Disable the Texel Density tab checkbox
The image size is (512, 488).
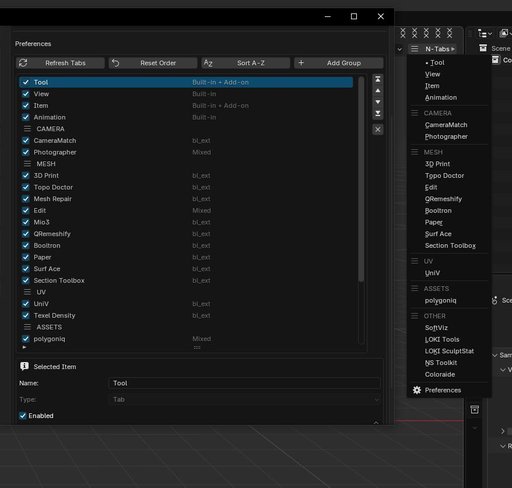pos(26,315)
